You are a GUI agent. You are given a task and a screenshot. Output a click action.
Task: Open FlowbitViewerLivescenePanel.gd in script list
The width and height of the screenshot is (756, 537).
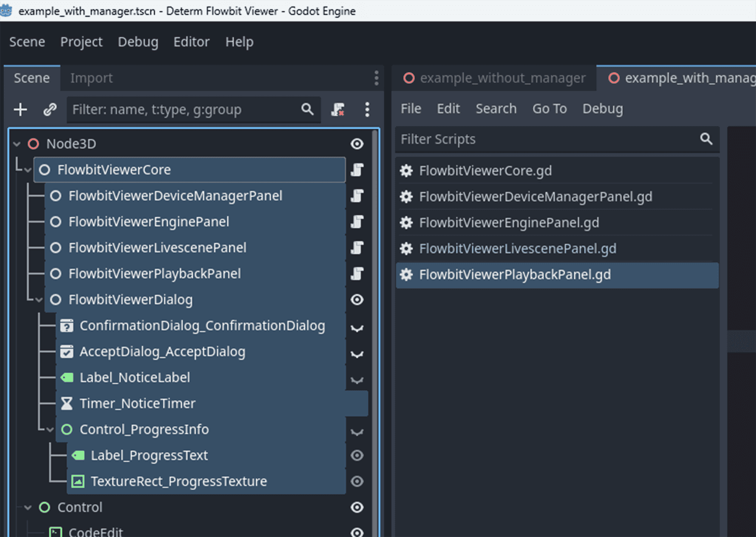[557, 248]
